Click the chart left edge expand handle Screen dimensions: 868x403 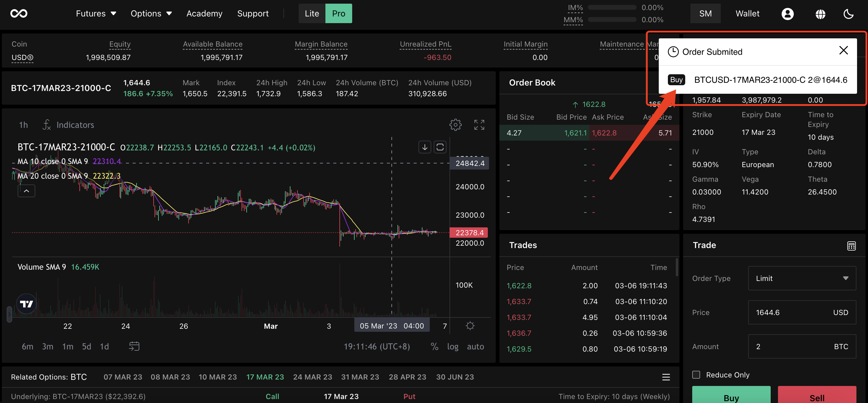(x=9, y=314)
